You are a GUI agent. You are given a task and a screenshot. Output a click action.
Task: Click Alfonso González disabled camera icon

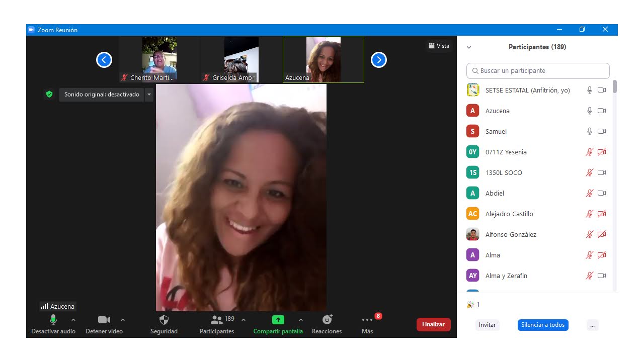pos(602,235)
